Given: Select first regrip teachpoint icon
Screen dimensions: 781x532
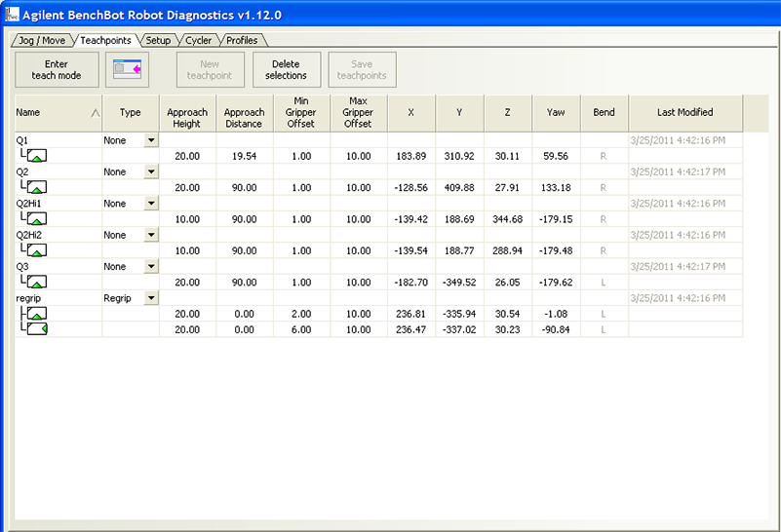Looking at the screenshot, I should [x=37, y=314].
